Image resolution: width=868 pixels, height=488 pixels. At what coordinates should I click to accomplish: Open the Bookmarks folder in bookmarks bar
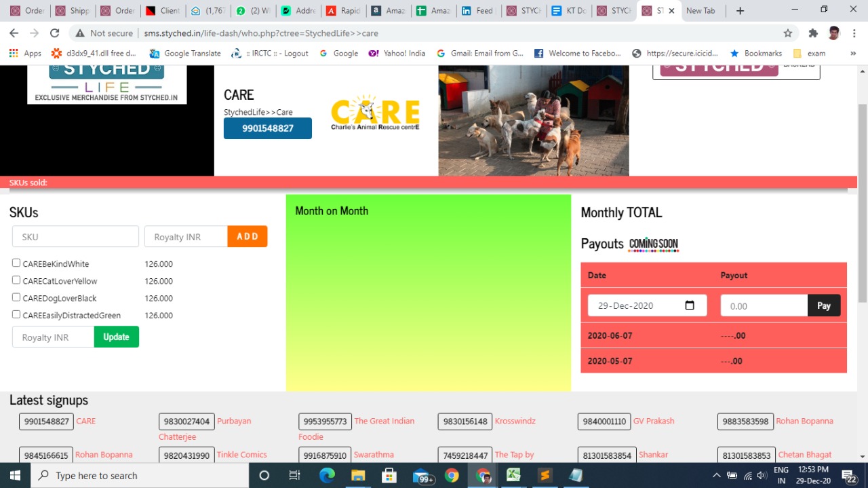coord(755,53)
